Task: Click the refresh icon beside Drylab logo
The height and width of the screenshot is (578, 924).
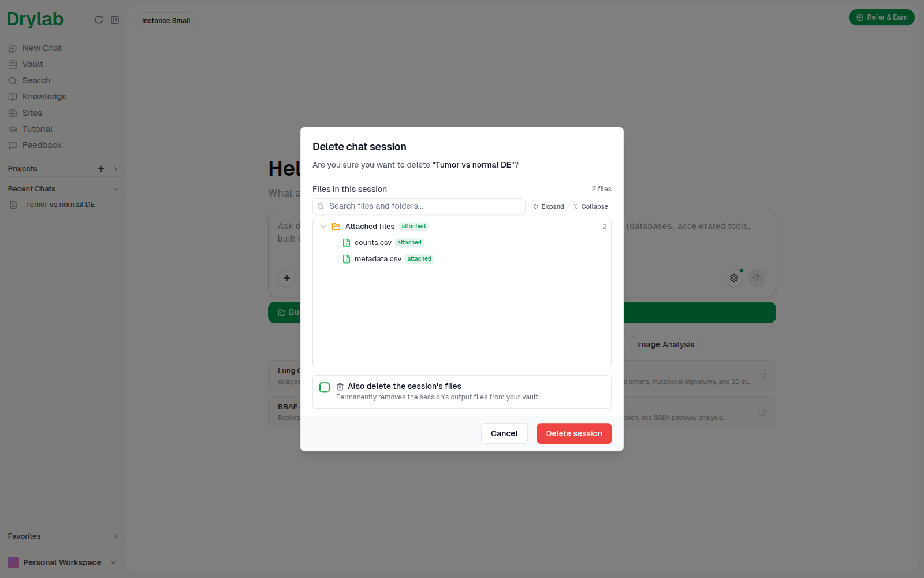Action: 99,20
